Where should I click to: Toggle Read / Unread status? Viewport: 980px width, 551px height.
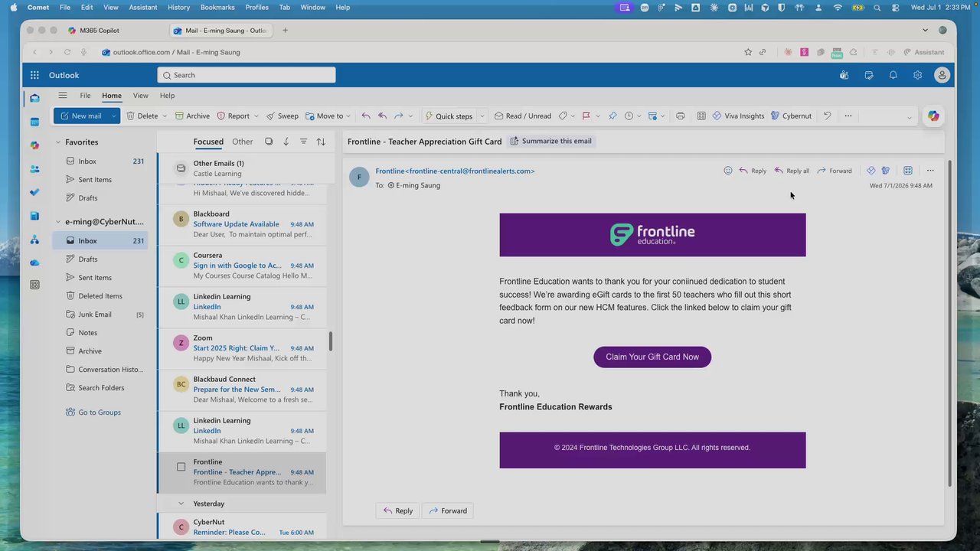[x=523, y=116]
